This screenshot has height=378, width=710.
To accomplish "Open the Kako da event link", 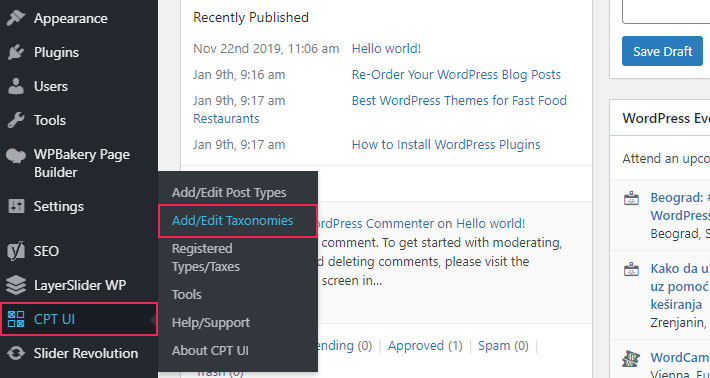I will click(680, 287).
